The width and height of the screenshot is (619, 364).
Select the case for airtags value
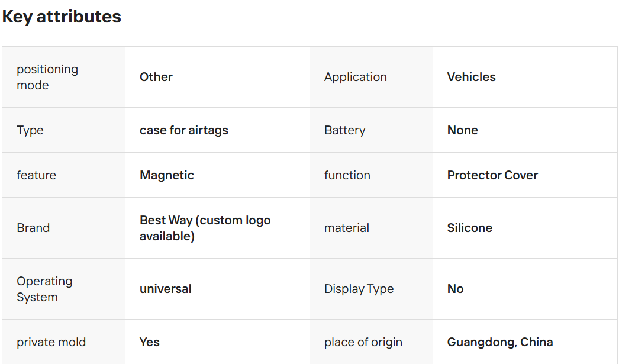pyautogui.click(x=183, y=130)
